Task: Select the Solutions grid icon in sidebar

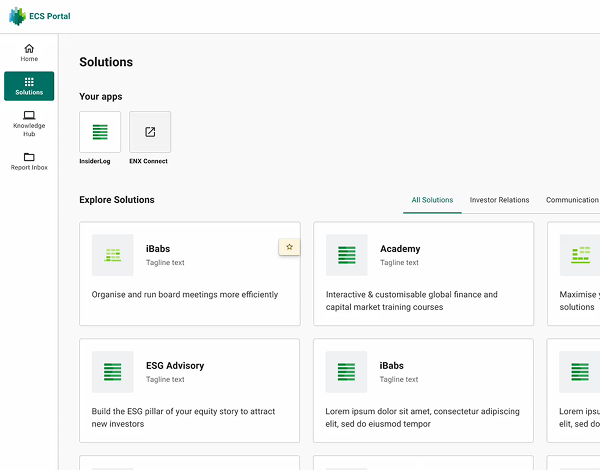Action: click(x=29, y=82)
